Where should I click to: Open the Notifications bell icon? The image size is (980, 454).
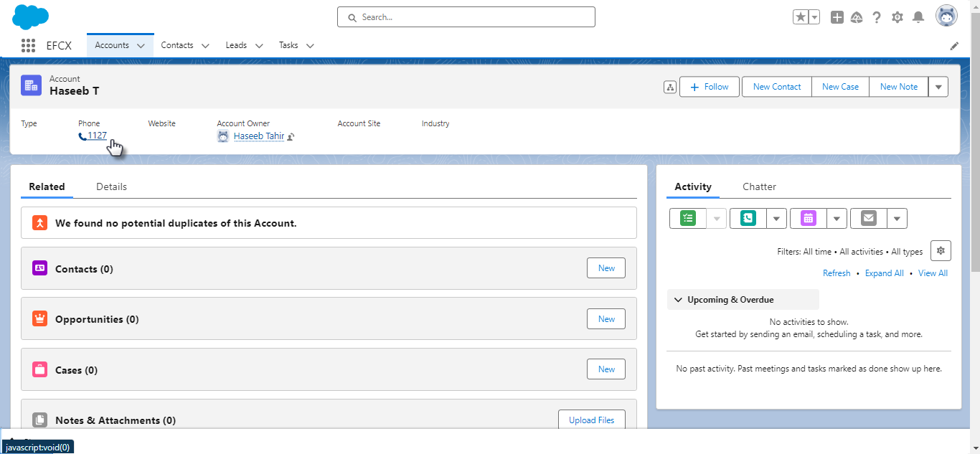(x=918, y=17)
